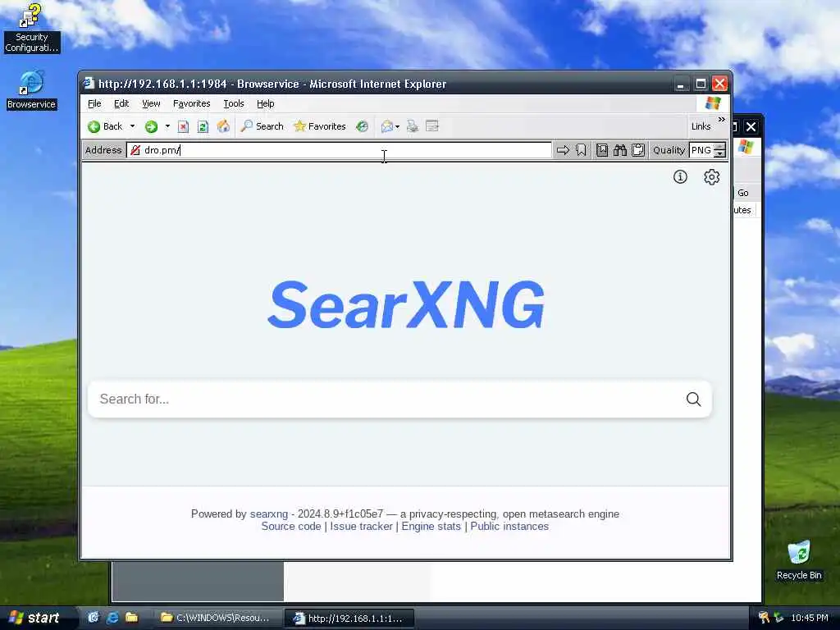Open SearXNG About info icon
Viewport: 840px width, 630px height.
pos(680,177)
